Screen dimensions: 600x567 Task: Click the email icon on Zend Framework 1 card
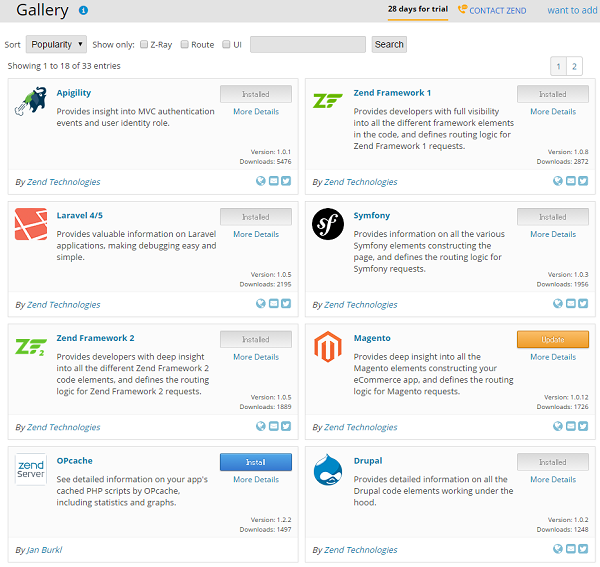tap(571, 181)
